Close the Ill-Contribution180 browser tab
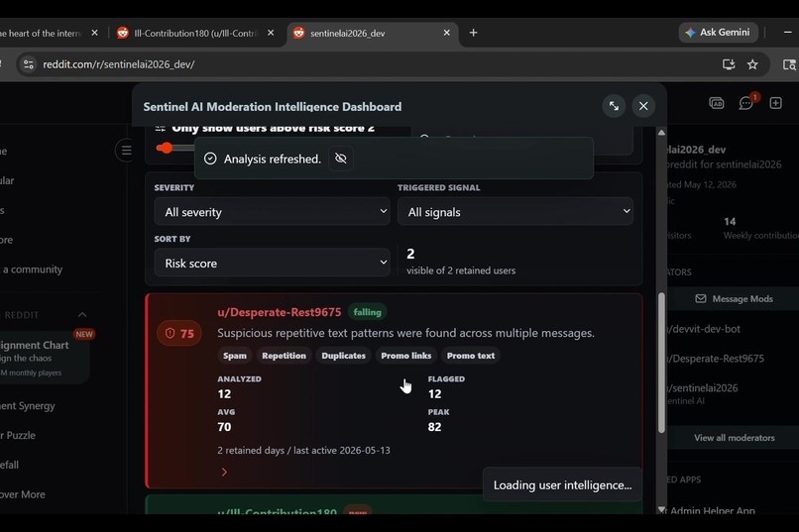799x532 pixels. [x=271, y=33]
